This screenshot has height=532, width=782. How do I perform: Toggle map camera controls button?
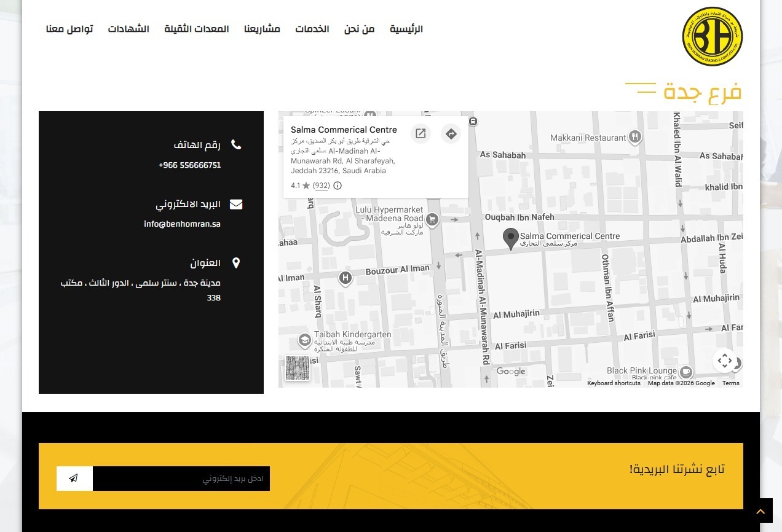click(724, 361)
